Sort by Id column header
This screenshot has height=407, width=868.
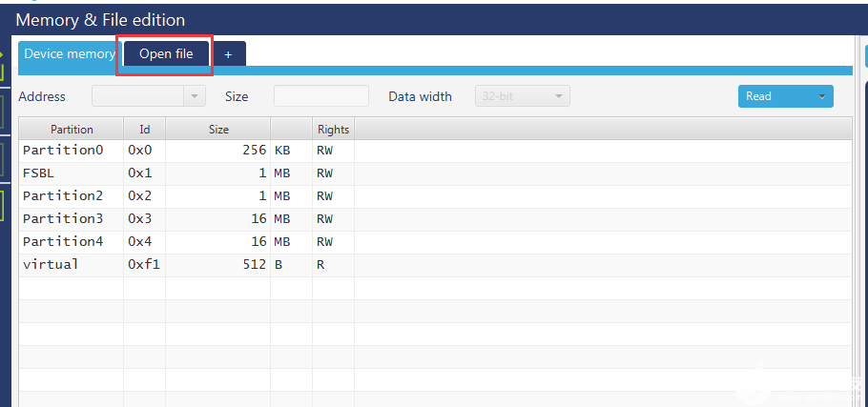(x=144, y=129)
